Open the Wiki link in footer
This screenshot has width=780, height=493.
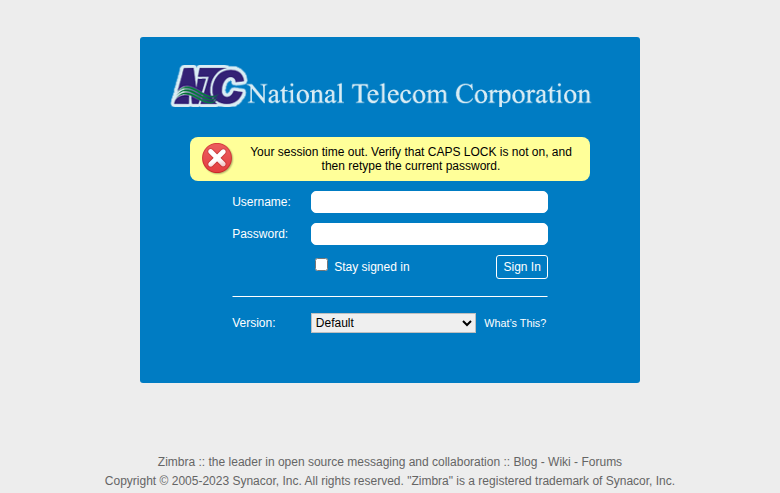pyautogui.click(x=559, y=462)
